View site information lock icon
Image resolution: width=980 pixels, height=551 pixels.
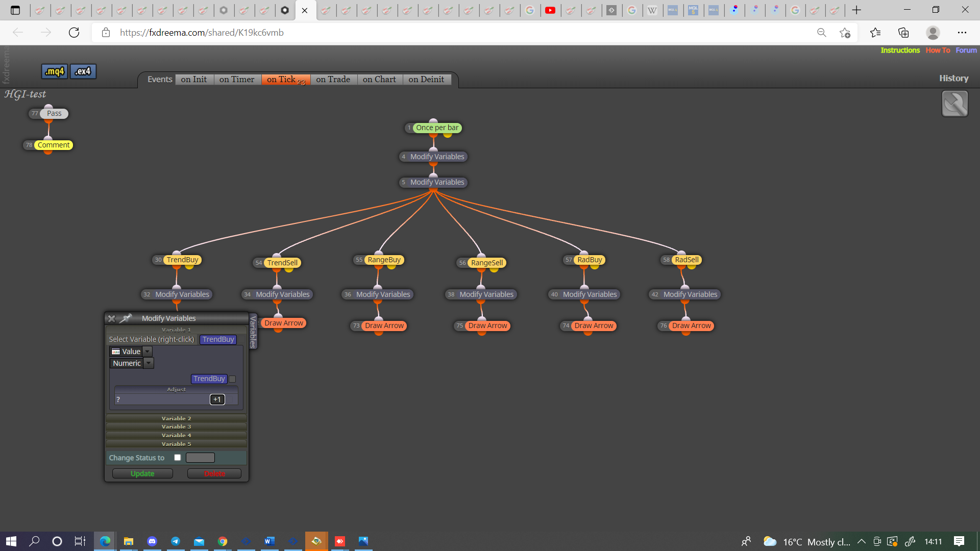106,33
